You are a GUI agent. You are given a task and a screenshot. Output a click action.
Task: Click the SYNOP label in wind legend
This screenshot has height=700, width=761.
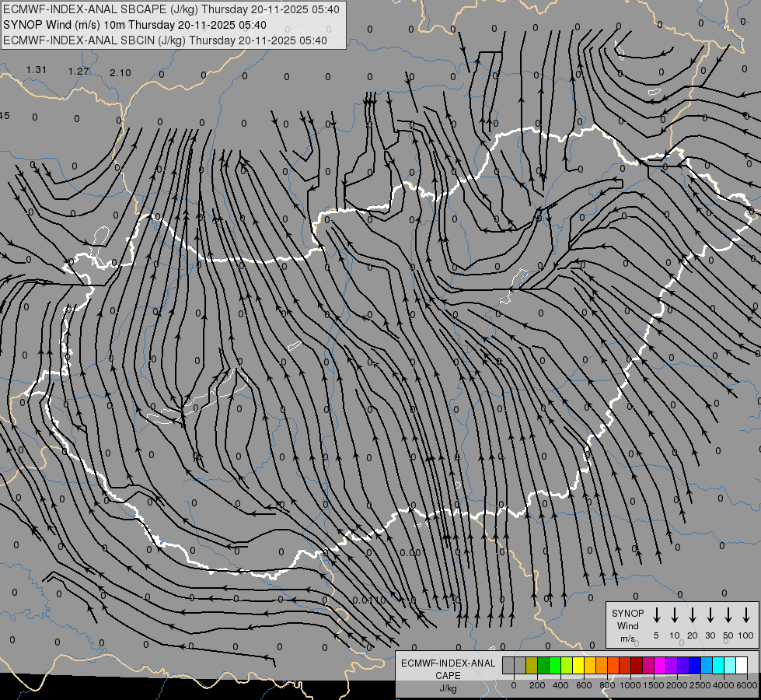[x=627, y=613]
